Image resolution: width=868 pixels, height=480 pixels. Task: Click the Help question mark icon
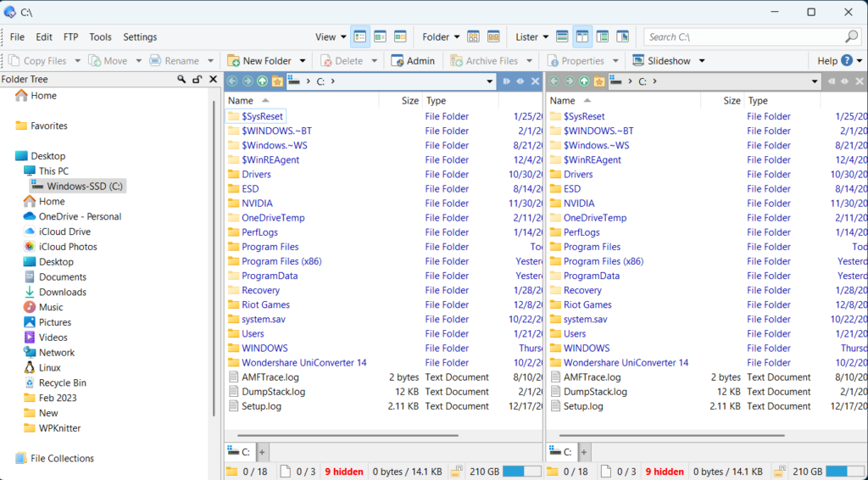tap(846, 61)
